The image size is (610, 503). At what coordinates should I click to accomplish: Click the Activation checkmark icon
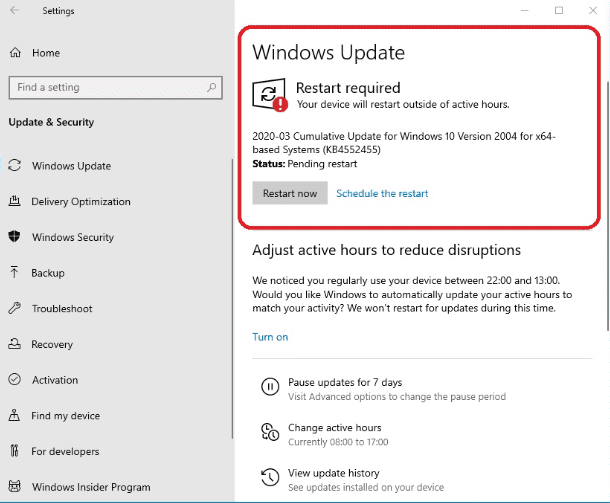pos(14,379)
